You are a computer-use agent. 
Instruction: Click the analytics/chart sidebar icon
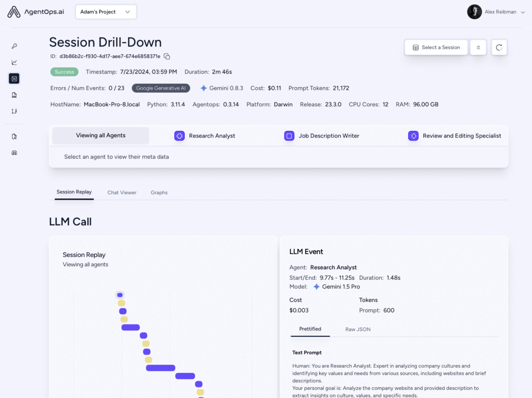[14, 62]
